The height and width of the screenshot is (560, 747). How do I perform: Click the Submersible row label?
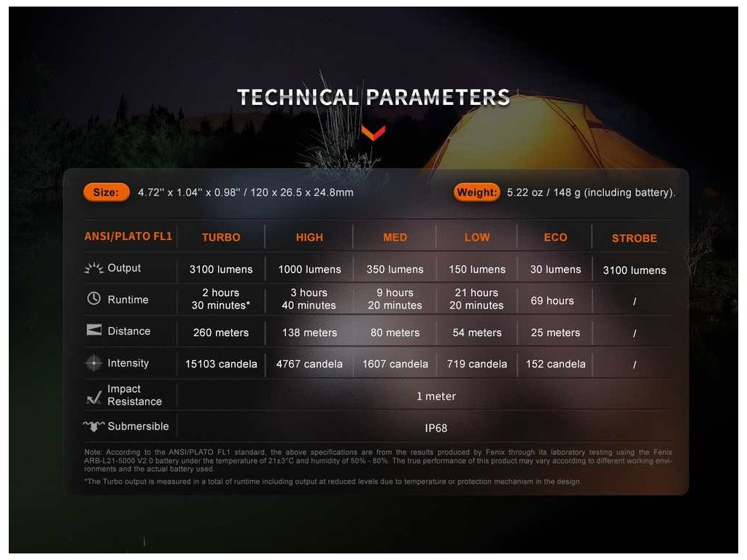coord(138,426)
